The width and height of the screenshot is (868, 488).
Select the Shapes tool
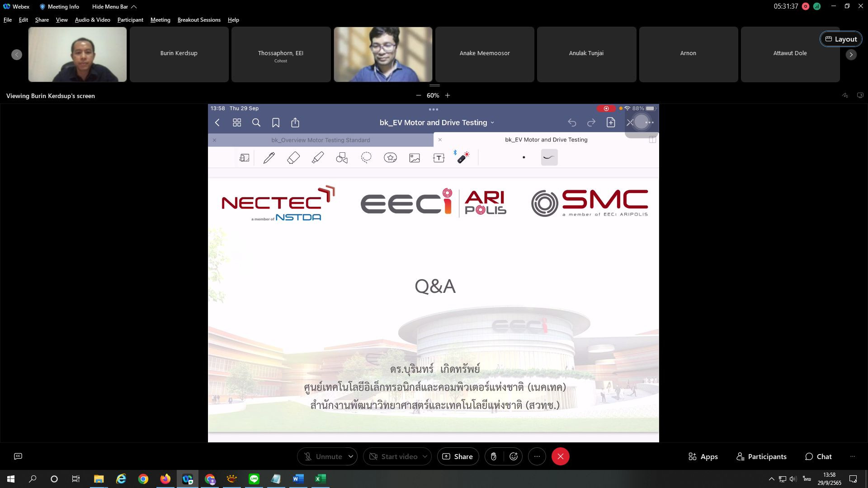(342, 158)
